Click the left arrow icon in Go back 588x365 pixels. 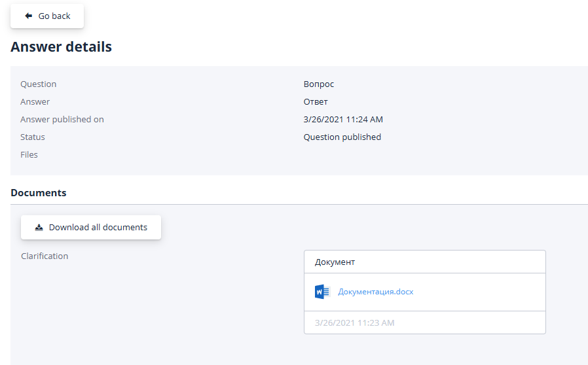pyautogui.click(x=28, y=16)
